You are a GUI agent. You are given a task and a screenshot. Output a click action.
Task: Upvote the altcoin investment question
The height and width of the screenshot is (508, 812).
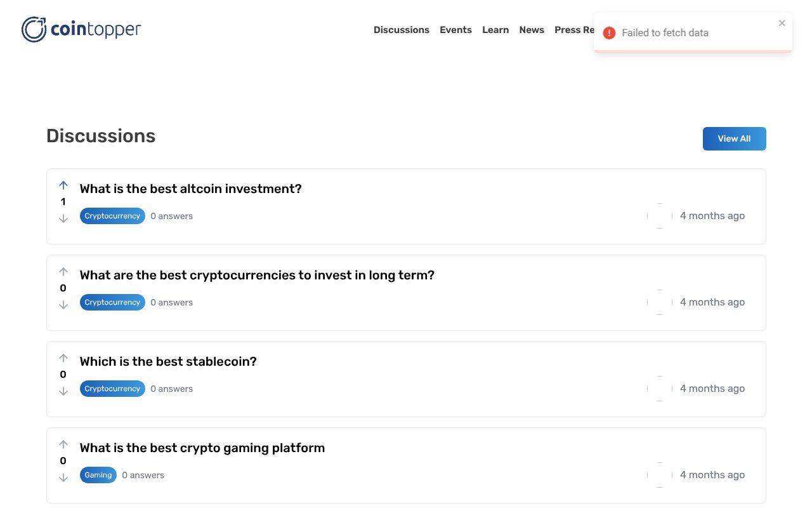[63, 185]
